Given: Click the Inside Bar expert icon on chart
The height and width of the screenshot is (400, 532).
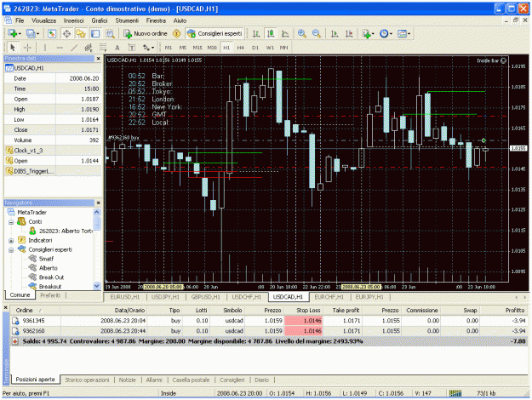Looking at the screenshot, I should tap(504, 60).
